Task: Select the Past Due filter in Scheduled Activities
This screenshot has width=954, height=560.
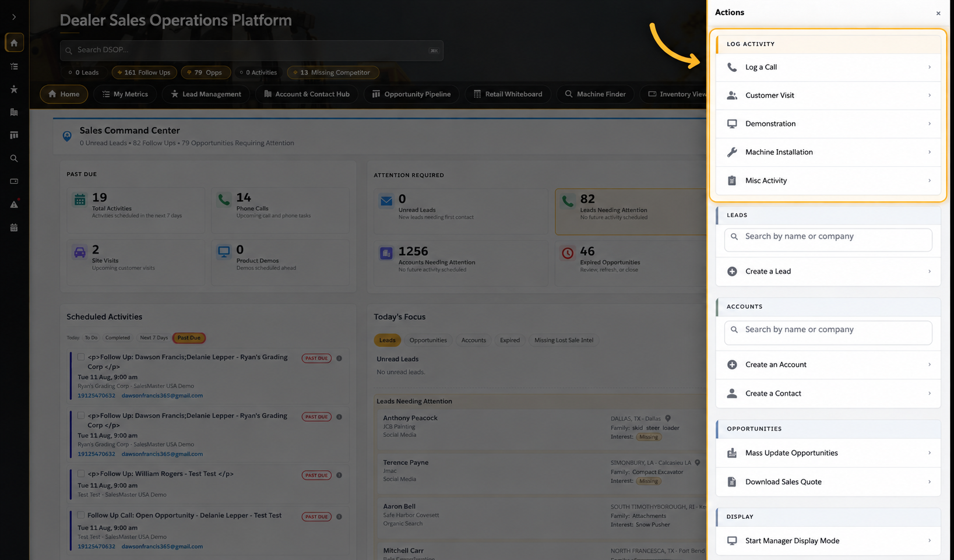Action: coord(189,338)
